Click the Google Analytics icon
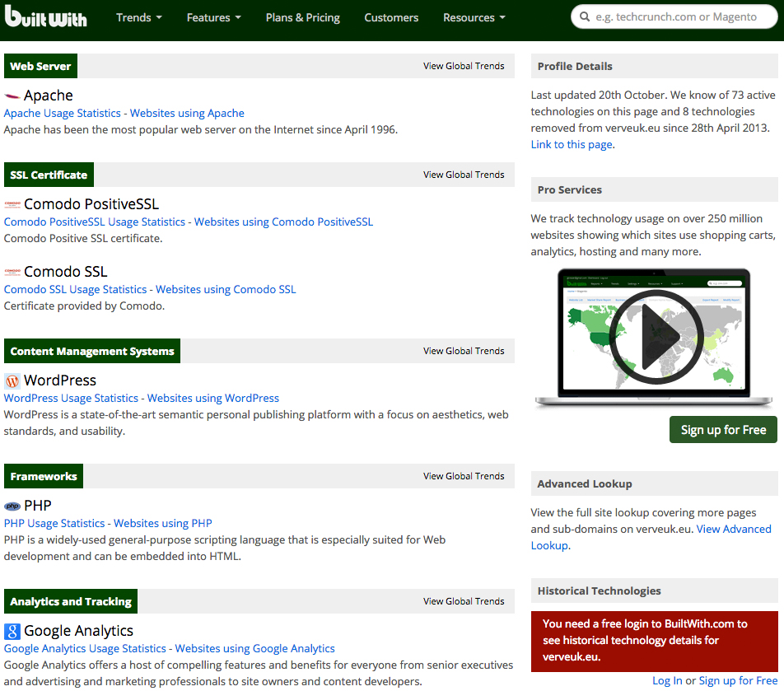 (x=12, y=631)
